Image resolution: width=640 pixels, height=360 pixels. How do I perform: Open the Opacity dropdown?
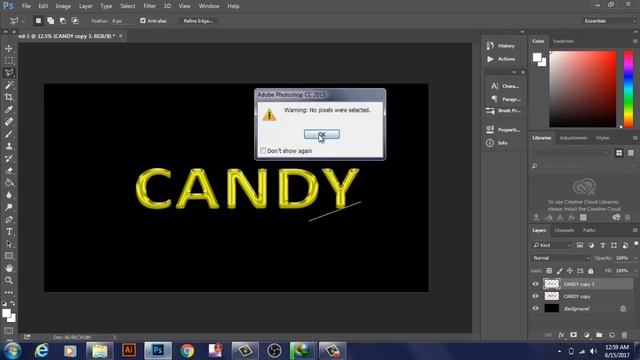pos(635,258)
